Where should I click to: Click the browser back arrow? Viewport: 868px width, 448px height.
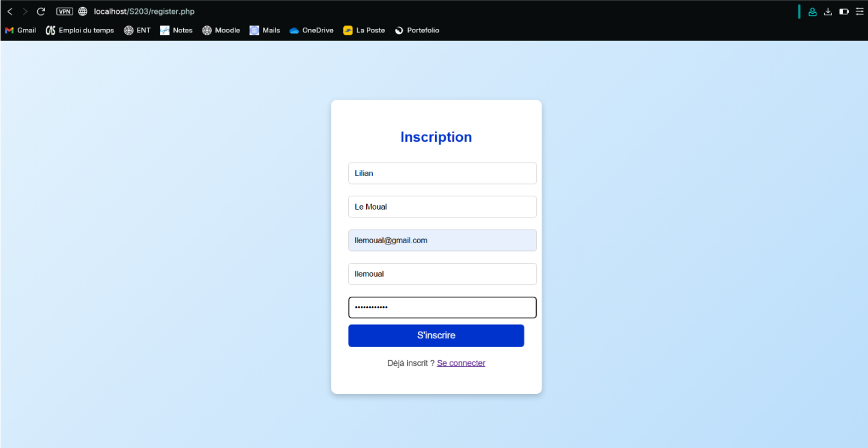(10, 11)
